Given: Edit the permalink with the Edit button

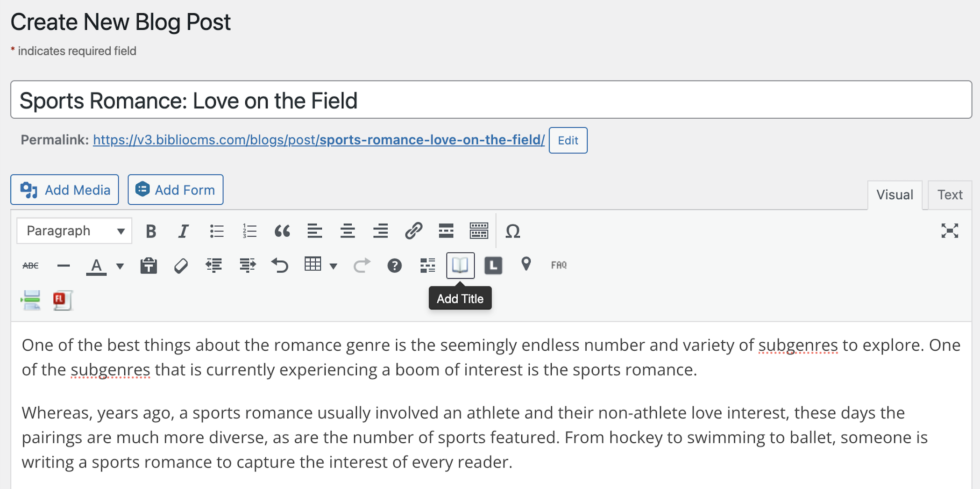Looking at the screenshot, I should (568, 140).
